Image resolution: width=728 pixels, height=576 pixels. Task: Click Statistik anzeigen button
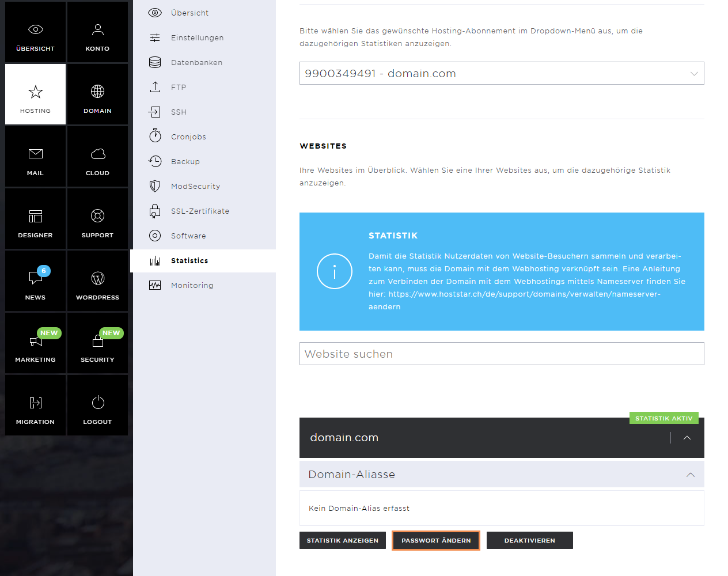[343, 540]
